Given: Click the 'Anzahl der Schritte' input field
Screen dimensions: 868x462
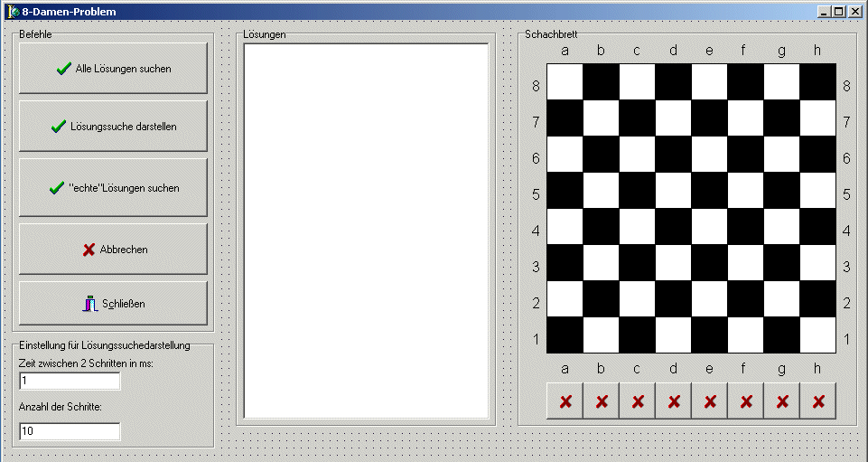Looking at the screenshot, I should (x=70, y=431).
